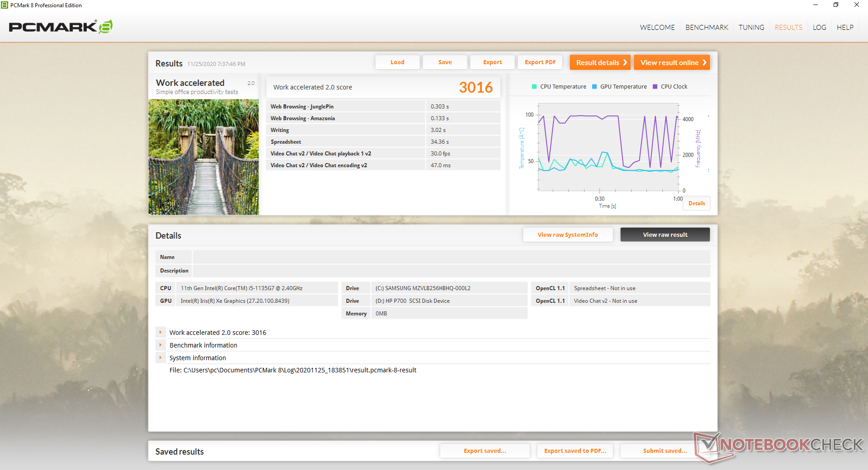
Task: Minimize the PCMark 8 window
Action: pyautogui.click(x=816, y=5)
